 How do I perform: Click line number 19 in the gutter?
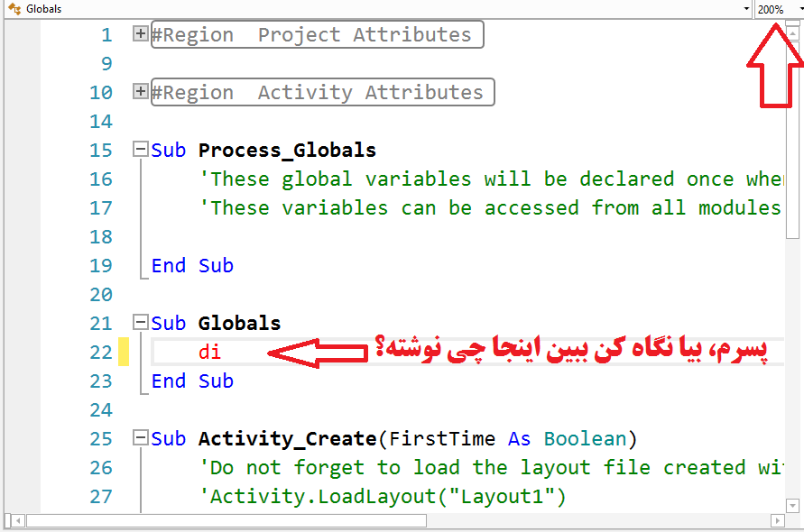pyautogui.click(x=101, y=266)
